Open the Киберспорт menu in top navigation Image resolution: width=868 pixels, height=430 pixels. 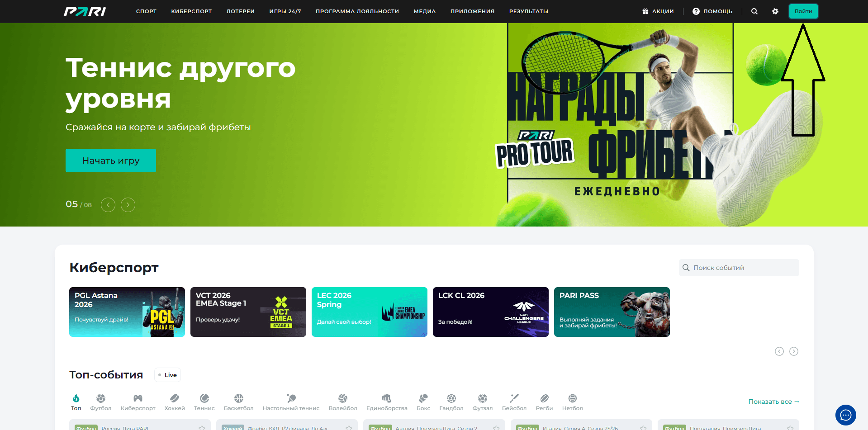[191, 11]
